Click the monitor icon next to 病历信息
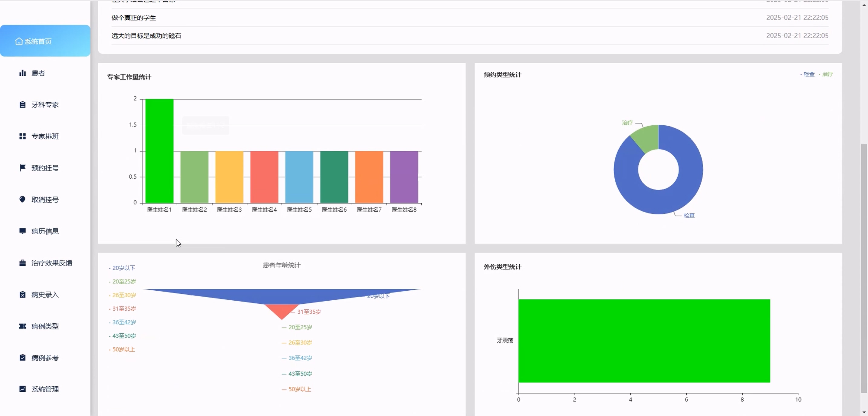 pyautogui.click(x=23, y=231)
